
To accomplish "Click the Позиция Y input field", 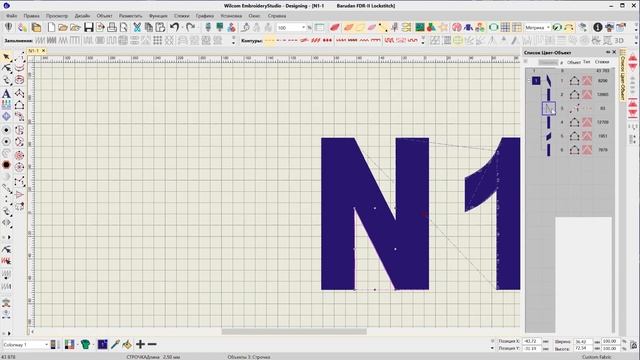I will point(531,349).
